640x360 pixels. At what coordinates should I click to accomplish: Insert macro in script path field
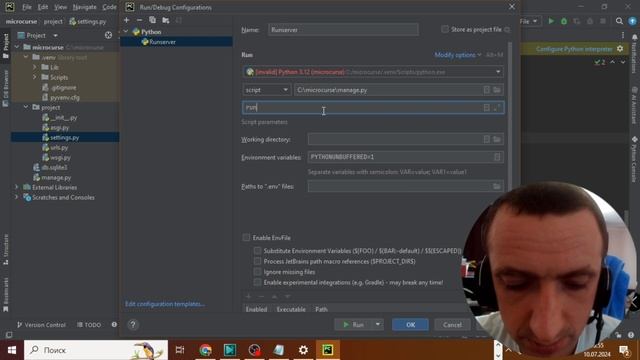tap(487, 90)
